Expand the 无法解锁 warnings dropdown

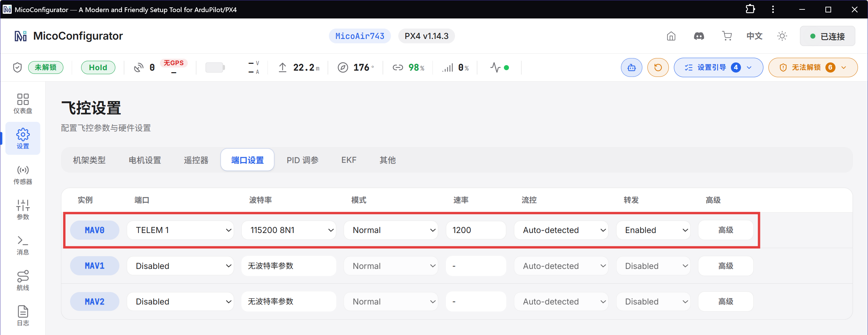[x=813, y=67]
